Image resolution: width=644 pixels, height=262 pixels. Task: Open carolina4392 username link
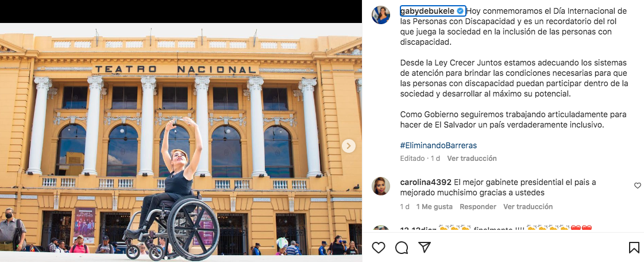coord(426,182)
